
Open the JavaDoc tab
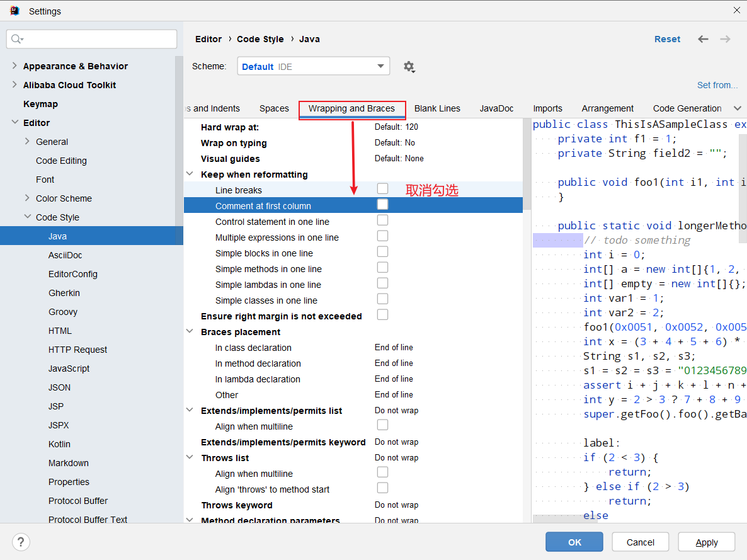point(496,109)
